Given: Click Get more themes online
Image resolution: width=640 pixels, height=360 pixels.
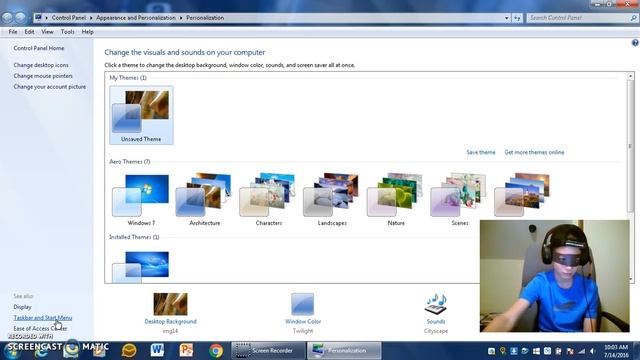Looking at the screenshot, I should pos(534,152).
